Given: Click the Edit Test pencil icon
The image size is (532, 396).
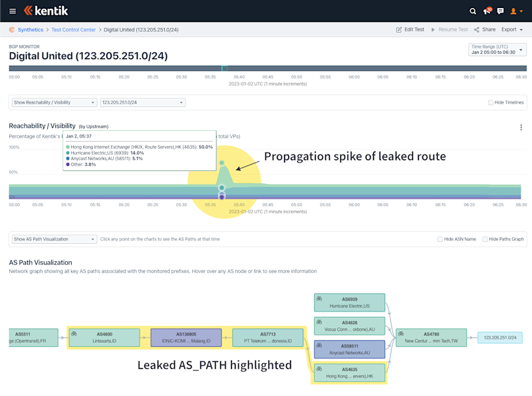Looking at the screenshot, I should coord(398,30).
